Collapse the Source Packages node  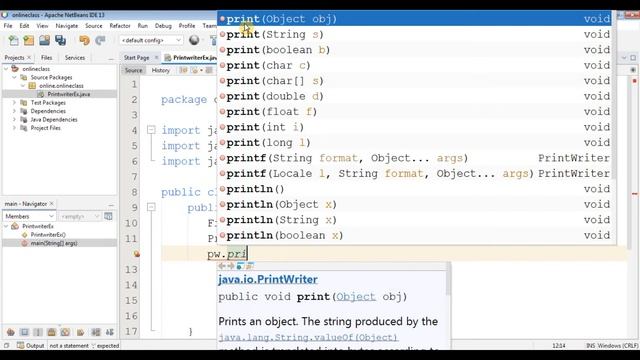point(14,77)
